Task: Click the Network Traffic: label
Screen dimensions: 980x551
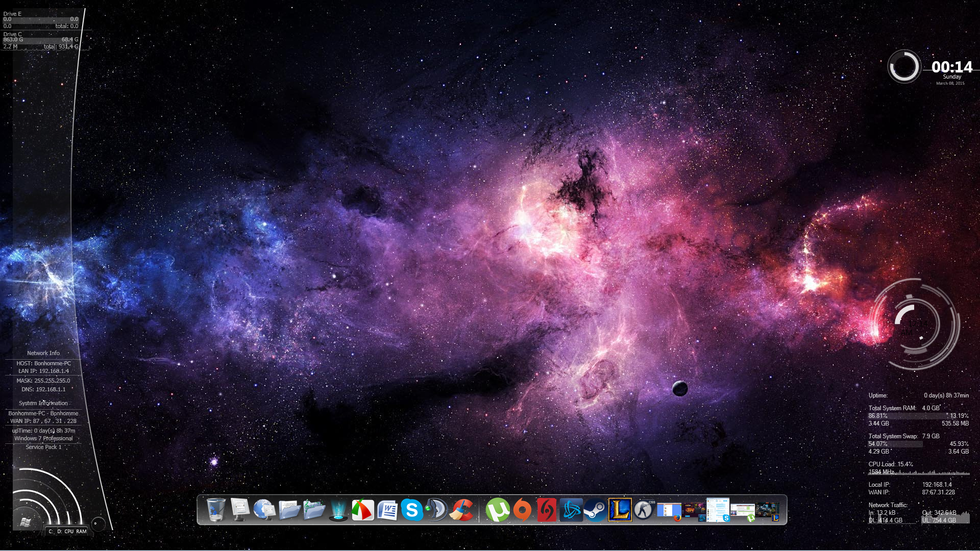Action: 888,505
